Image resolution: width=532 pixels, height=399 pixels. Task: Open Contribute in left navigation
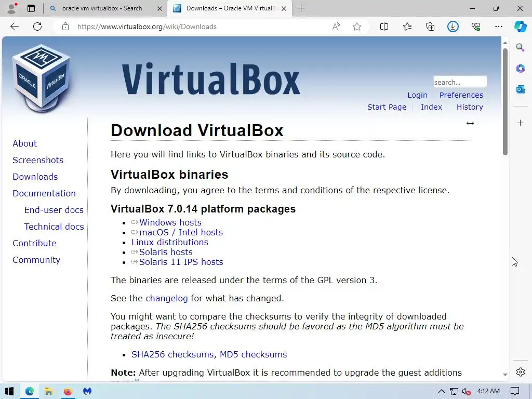(x=34, y=243)
